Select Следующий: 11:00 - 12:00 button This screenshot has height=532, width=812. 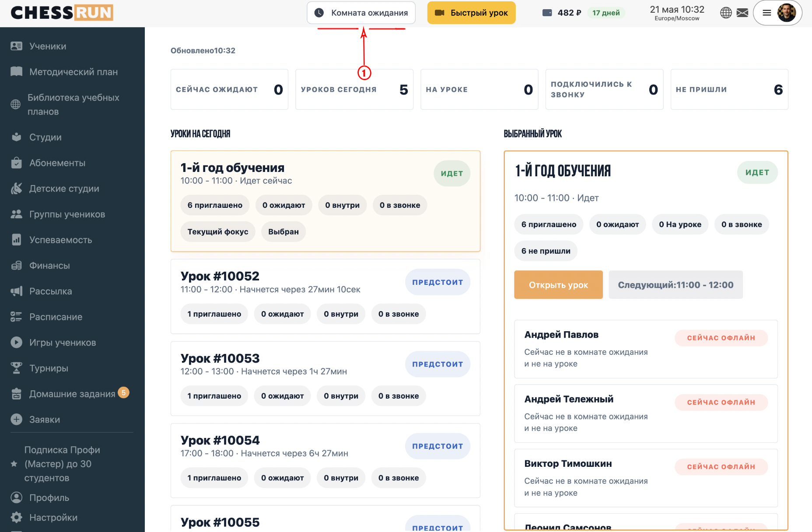click(675, 285)
